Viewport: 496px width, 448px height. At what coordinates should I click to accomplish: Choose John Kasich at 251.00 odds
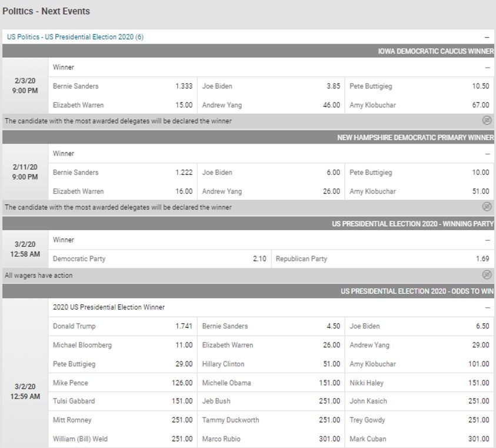coord(420,401)
